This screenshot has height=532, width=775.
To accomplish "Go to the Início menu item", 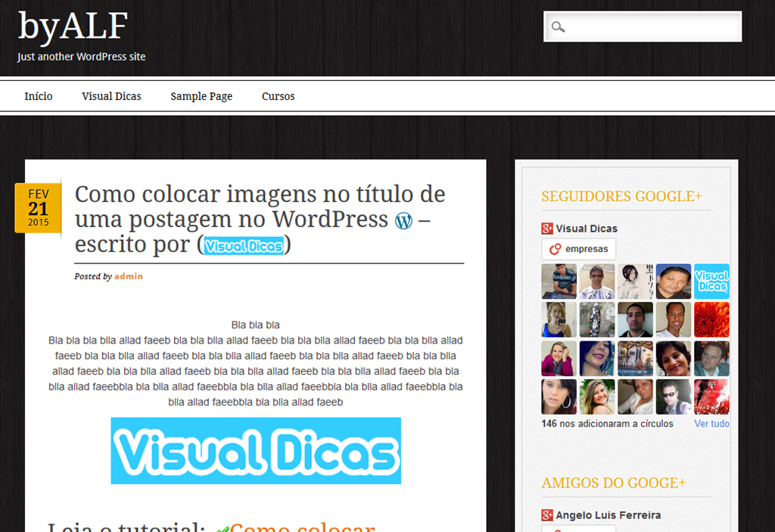I will 39,96.
